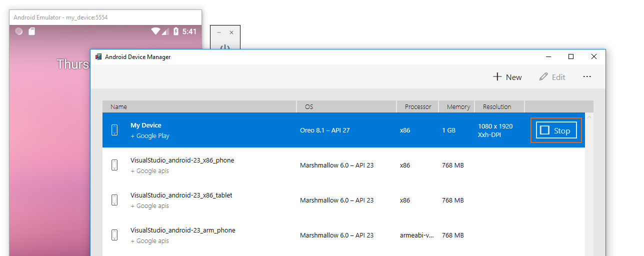
Task: Click the 1 GB memory value
Action: [x=448, y=130]
